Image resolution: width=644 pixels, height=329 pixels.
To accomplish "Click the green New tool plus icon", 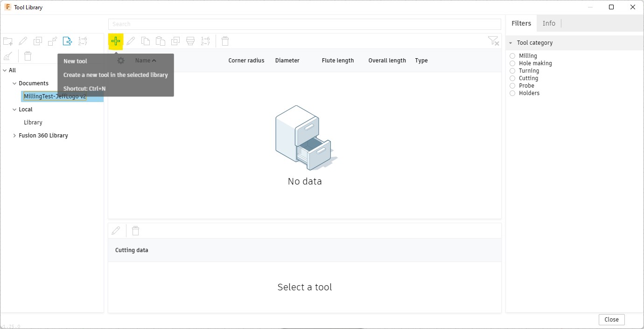I will (x=116, y=41).
